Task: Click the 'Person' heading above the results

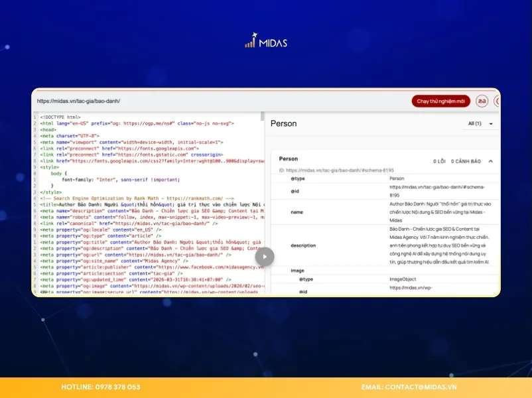Action: point(284,123)
